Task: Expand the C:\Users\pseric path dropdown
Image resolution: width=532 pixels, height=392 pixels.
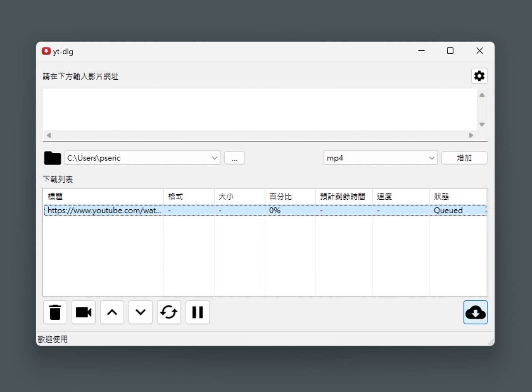Action: (215, 158)
